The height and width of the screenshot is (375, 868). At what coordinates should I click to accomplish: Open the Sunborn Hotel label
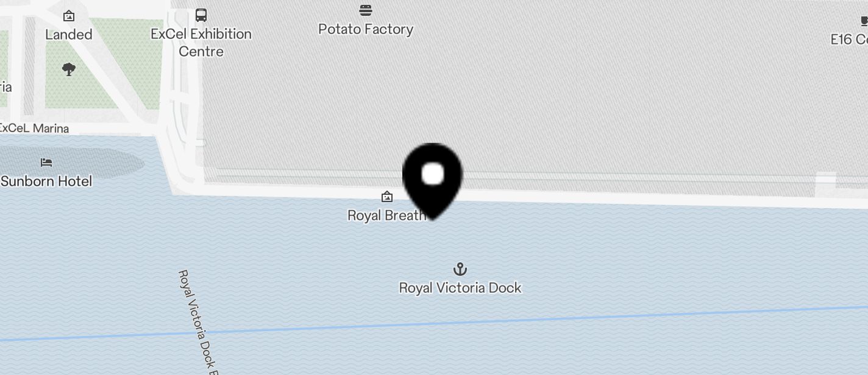pyautogui.click(x=46, y=181)
